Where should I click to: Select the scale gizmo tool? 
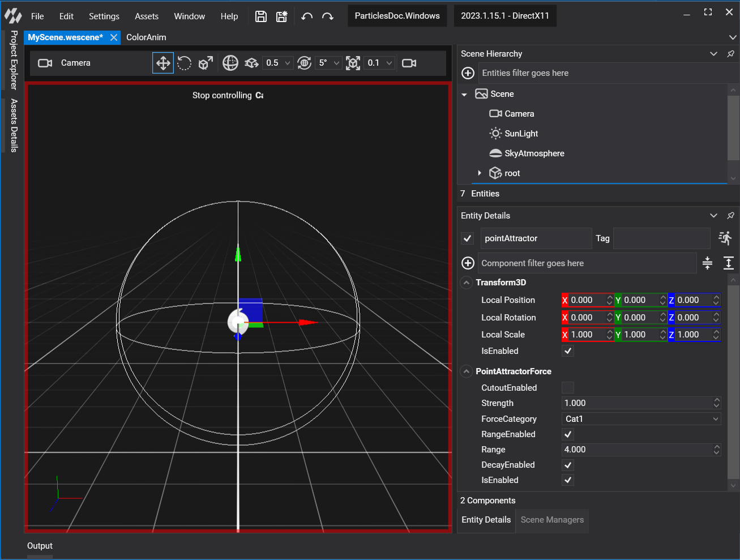tap(206, 63)
